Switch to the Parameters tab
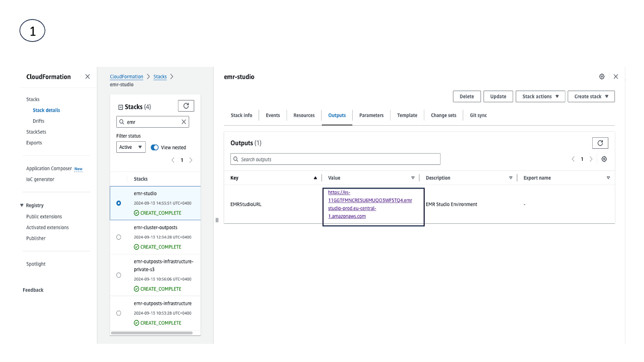The image size is (644, 362). click(371, 115)
